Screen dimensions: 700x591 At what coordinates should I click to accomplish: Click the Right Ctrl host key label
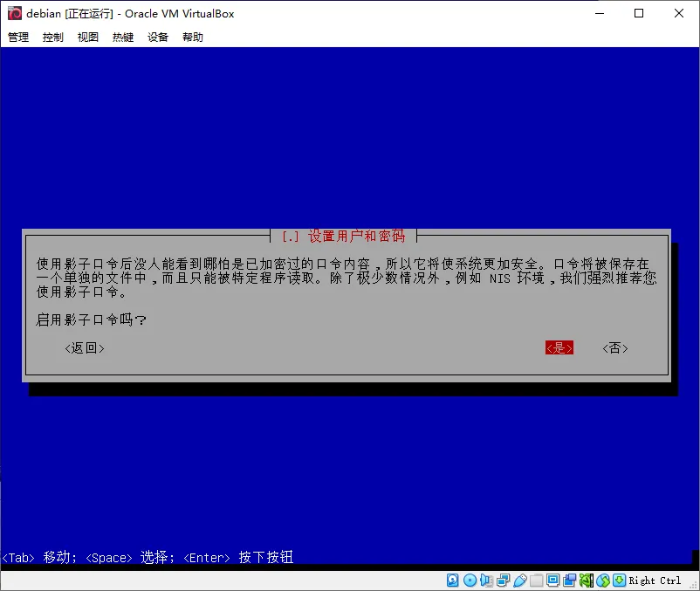point(655,581)
